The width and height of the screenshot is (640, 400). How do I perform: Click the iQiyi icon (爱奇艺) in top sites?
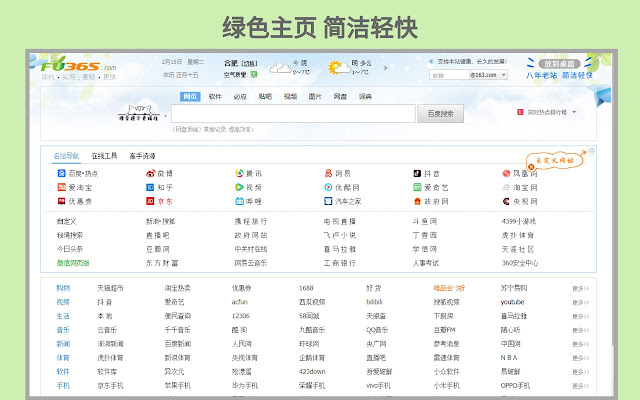(417, 187)
